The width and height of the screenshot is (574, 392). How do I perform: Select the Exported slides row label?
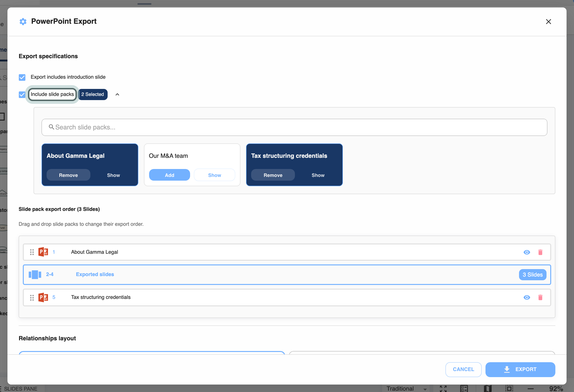95,274
